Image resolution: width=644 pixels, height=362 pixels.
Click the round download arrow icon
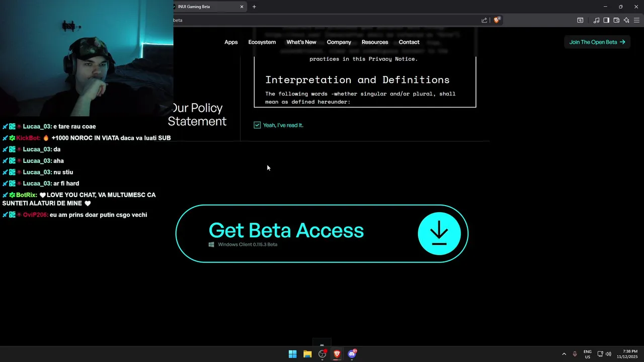439,234
